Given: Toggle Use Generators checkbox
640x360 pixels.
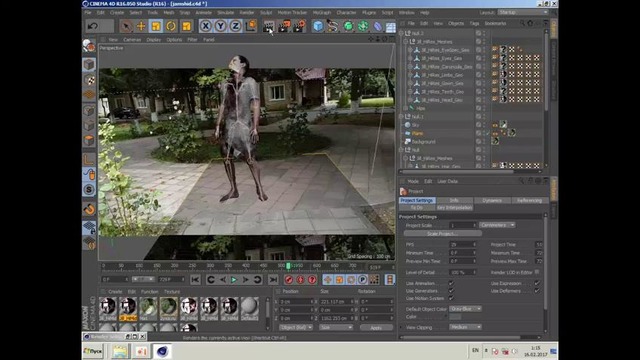Looking at the screenshot, I should (x=451, y=291).
